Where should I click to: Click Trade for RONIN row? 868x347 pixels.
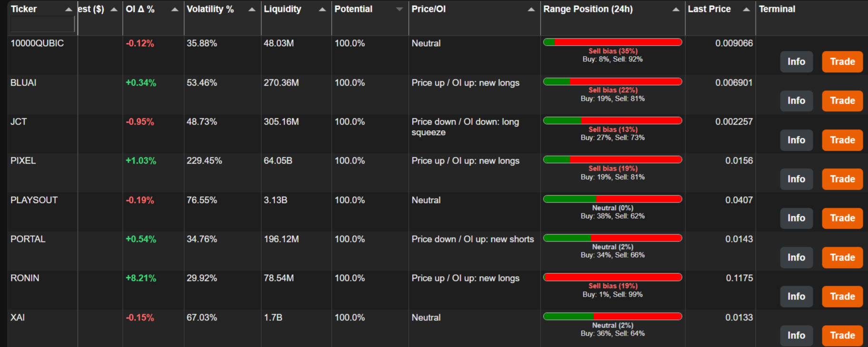coord(842,297)
